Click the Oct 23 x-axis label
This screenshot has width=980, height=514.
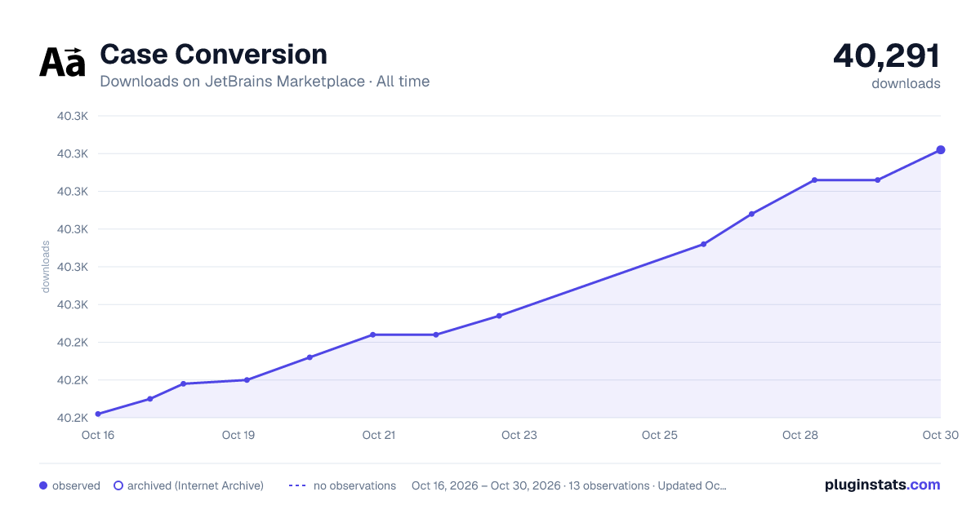519,435
